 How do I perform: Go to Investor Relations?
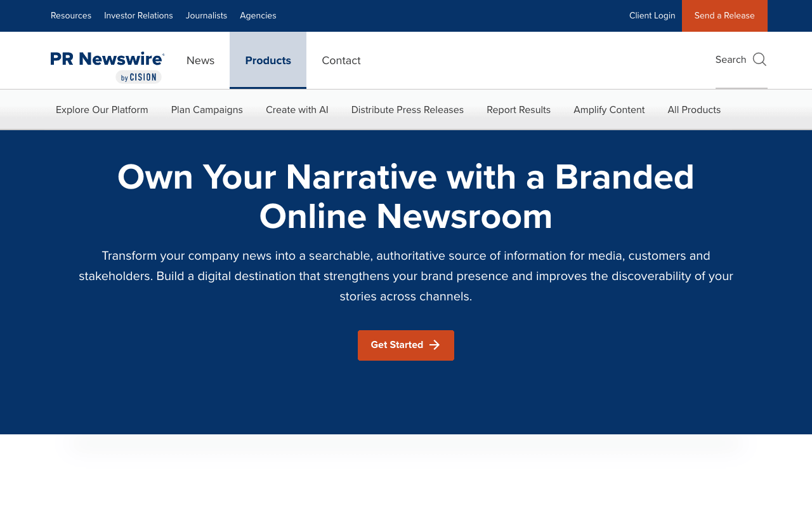(138, 15)
